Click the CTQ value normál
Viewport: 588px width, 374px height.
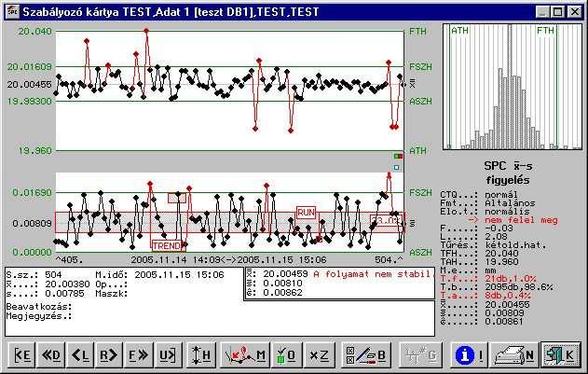501,195
